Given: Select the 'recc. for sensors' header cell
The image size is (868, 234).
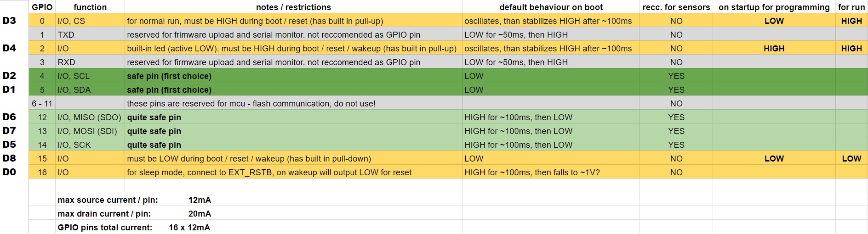Looking at the screenshot, I should (676, 7).
